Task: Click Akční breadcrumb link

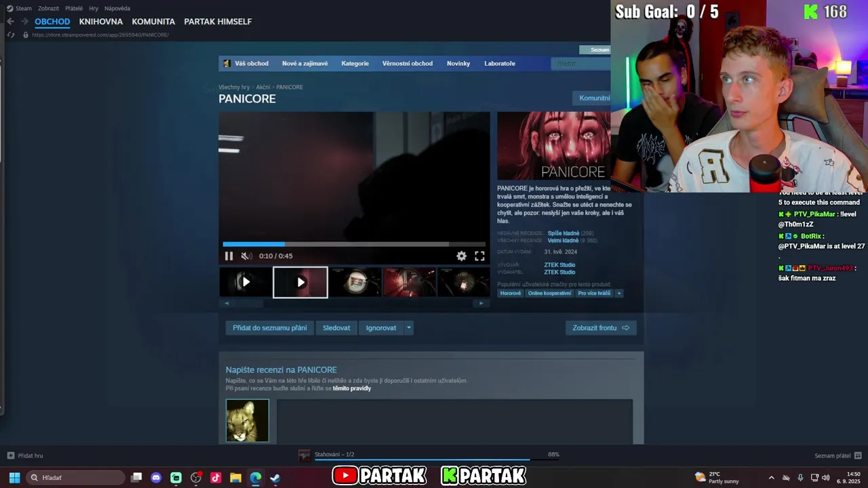Action: pos(263,87)
